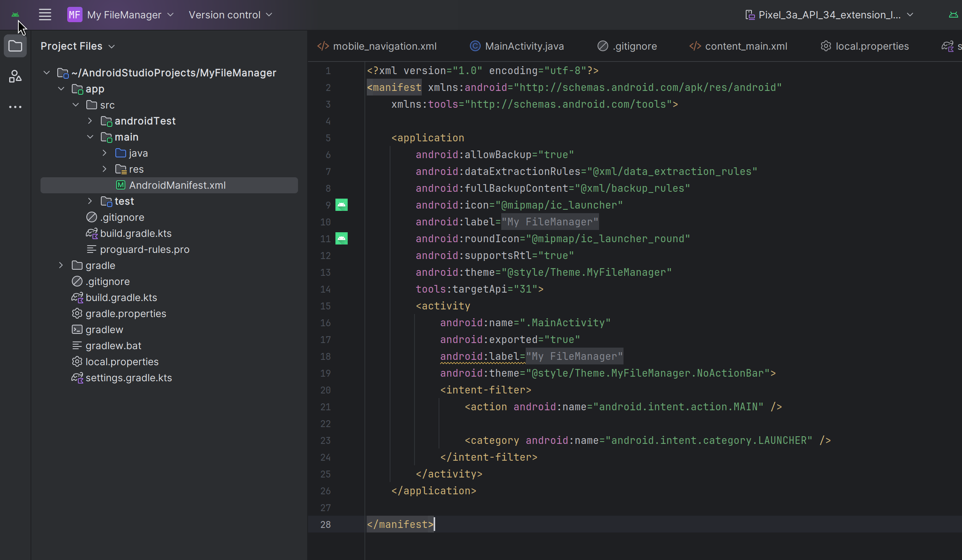Click the Project tool window folder icon
Image resolution: width=962 pixels, height=560 pixels.
[x=15, y=46]
